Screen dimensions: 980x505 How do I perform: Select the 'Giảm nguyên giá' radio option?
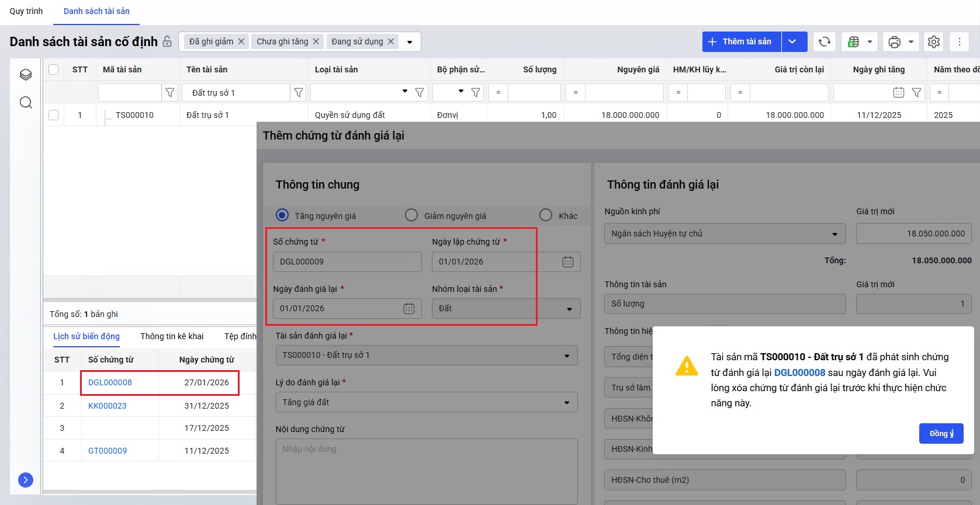(x=411, y=215)
